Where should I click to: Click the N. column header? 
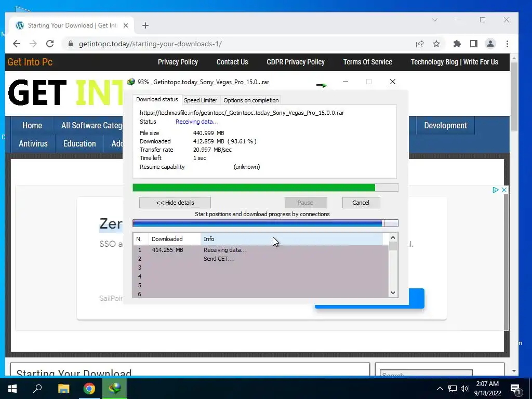141,239
